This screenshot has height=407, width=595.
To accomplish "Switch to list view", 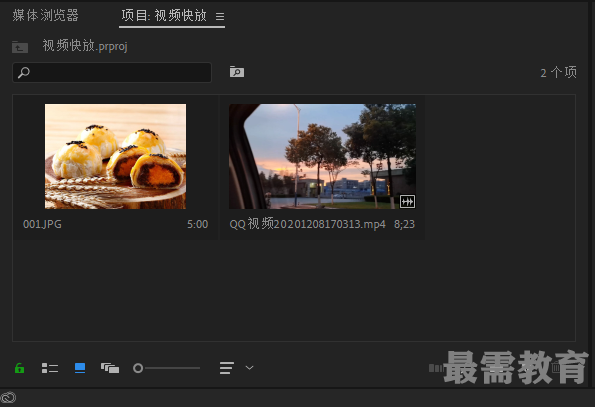I will point(50,368).
